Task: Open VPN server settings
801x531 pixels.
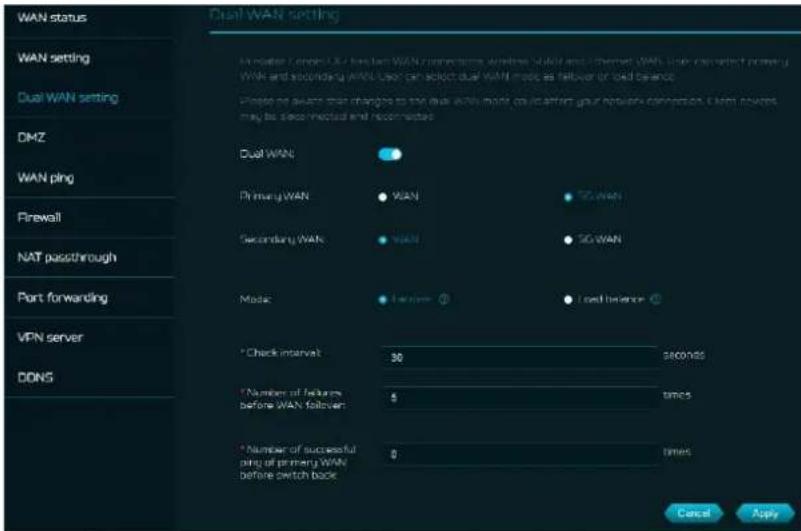Action: [x=50, y=337]
